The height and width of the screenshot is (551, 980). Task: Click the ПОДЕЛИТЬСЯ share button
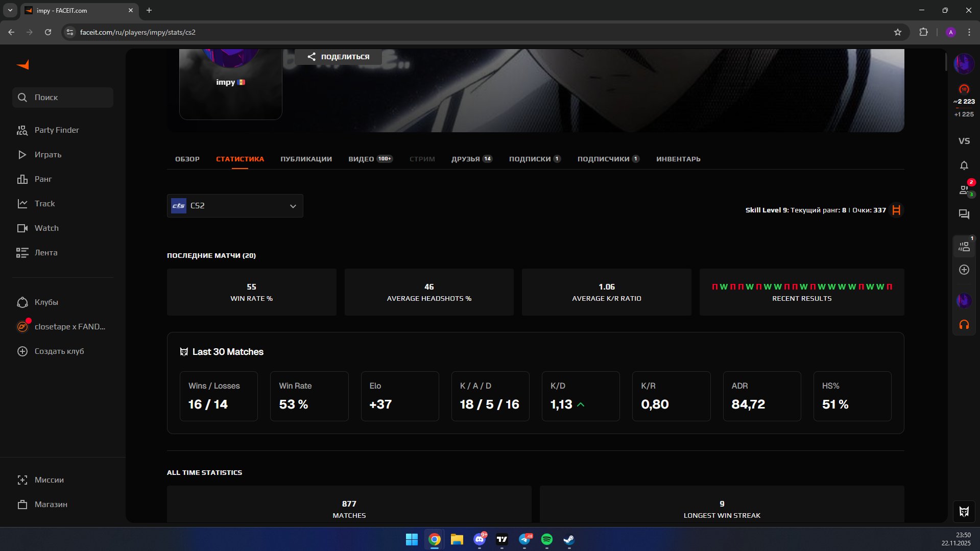pyautogui.click(x=338, y=57)
